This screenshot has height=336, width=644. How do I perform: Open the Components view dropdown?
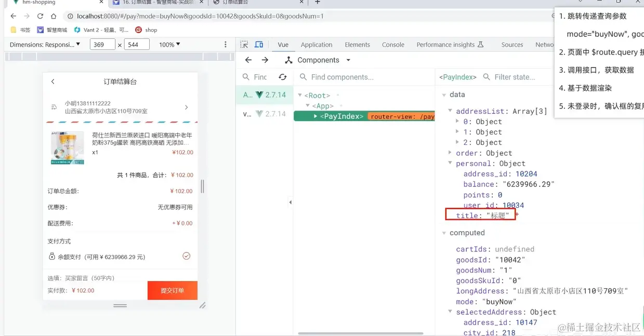pyautogui.click(x=318, y=60)
